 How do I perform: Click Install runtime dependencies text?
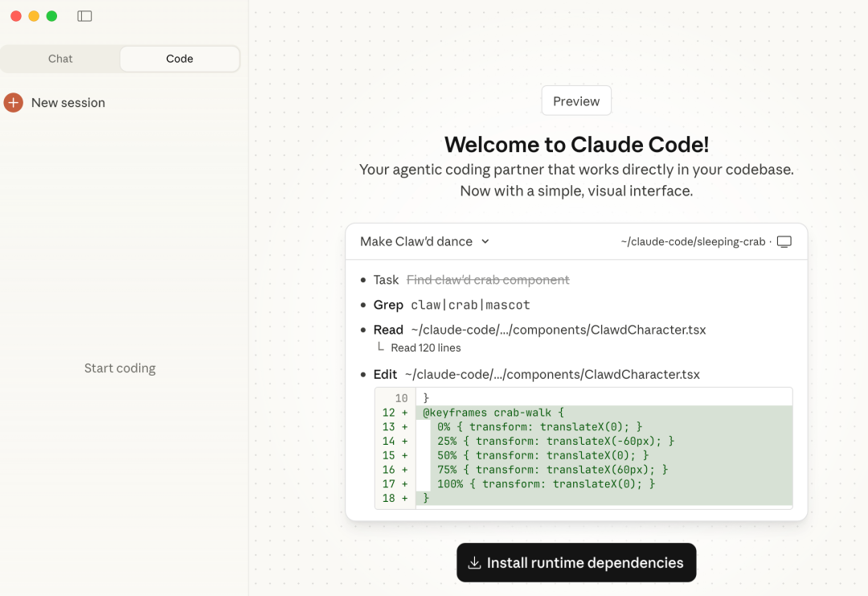coord(585,563)
